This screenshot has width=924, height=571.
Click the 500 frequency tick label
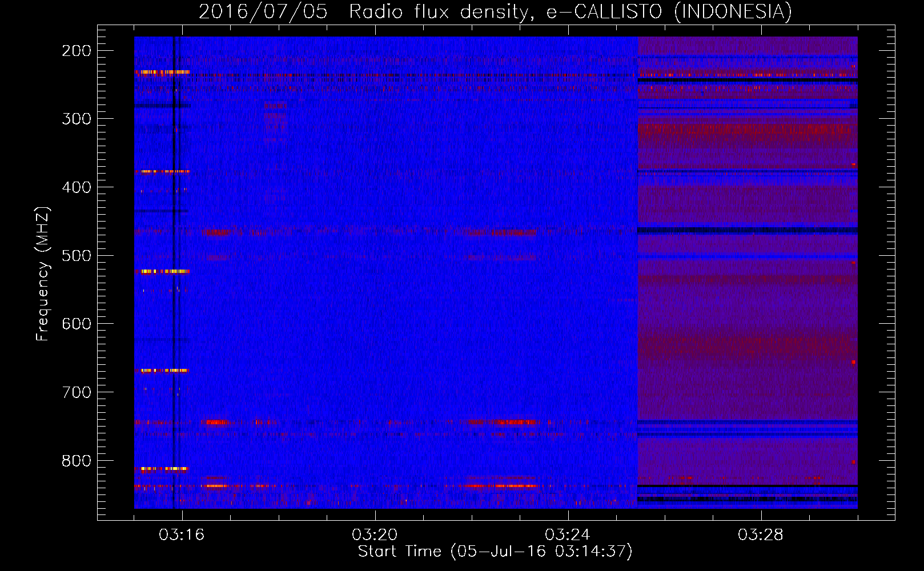pyautogui.click(x=77, y=255)
